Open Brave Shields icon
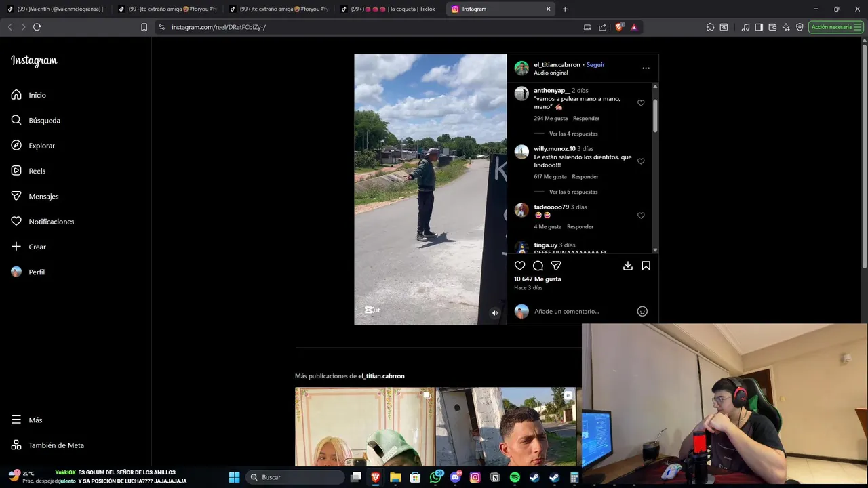This screenshot has height=488, width=868. [619, 27]
